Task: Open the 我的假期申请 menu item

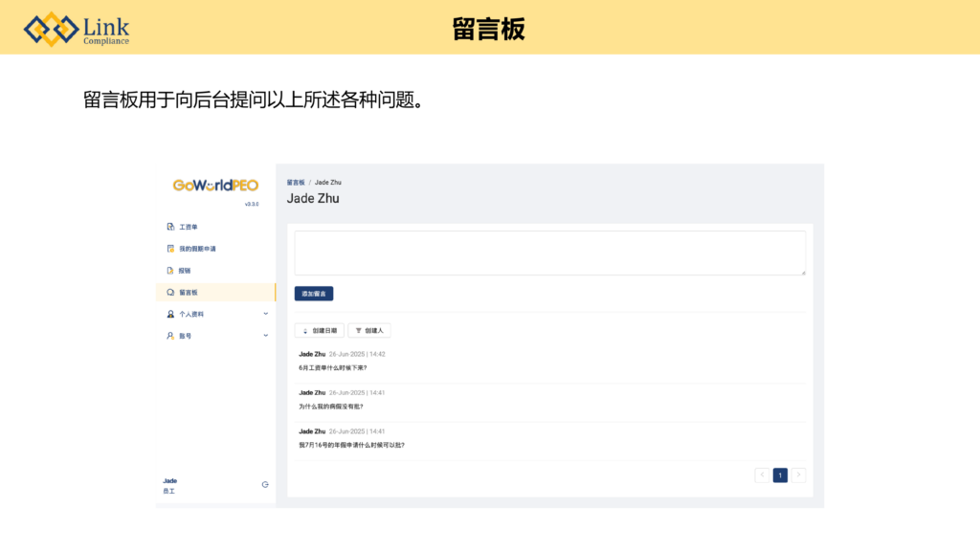Action: click(197, 249)
